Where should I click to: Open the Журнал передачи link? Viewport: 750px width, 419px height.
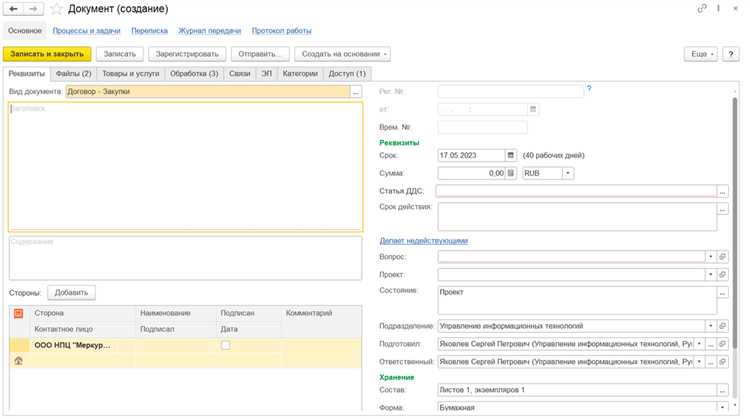210,31
